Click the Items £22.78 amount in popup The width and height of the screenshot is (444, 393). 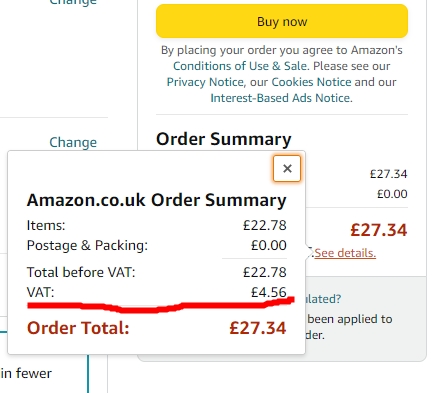pos(265,225)
